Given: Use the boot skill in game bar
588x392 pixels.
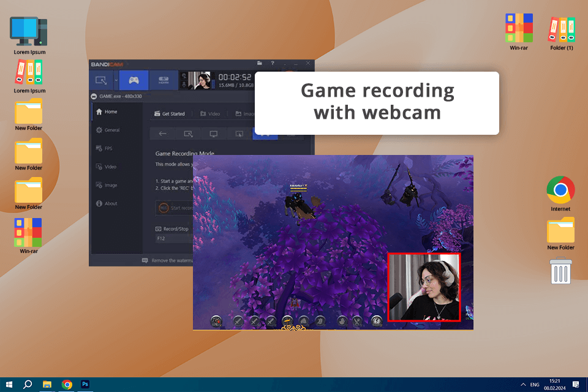Looking at the screenshot, I should [320, 321].
